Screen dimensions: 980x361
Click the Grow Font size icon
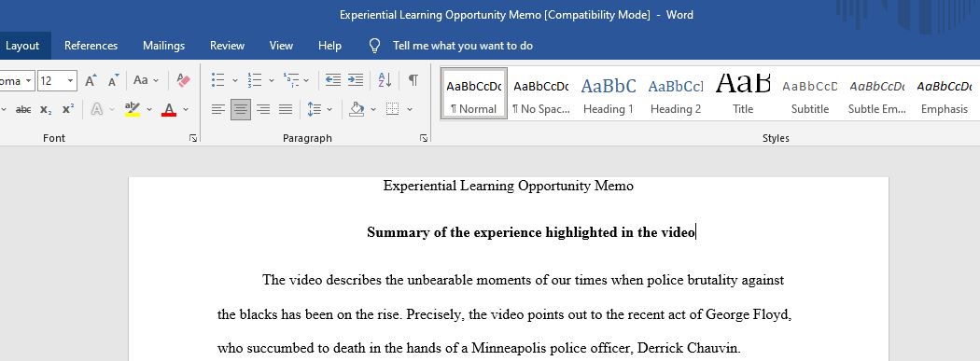(91, 80)
